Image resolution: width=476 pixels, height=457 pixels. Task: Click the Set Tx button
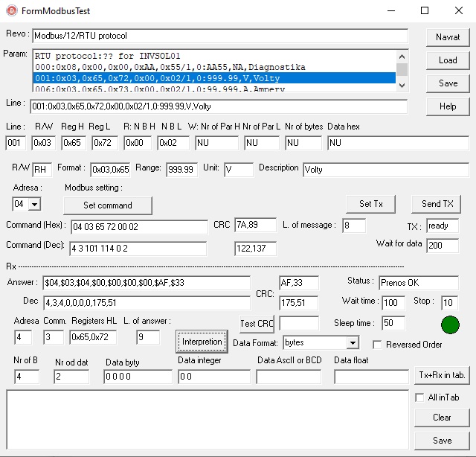(370, 204)
